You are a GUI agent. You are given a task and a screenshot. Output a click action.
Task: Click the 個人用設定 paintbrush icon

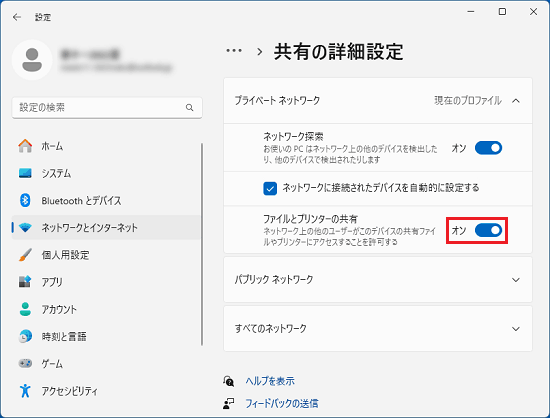[25, 255]
